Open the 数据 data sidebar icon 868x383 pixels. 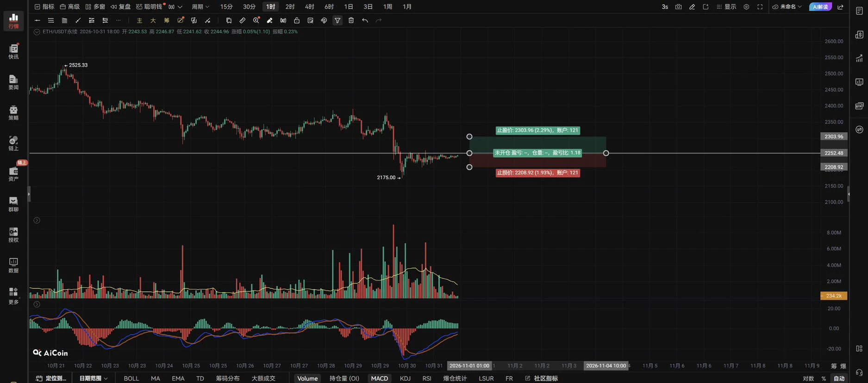tap(13, 265)
